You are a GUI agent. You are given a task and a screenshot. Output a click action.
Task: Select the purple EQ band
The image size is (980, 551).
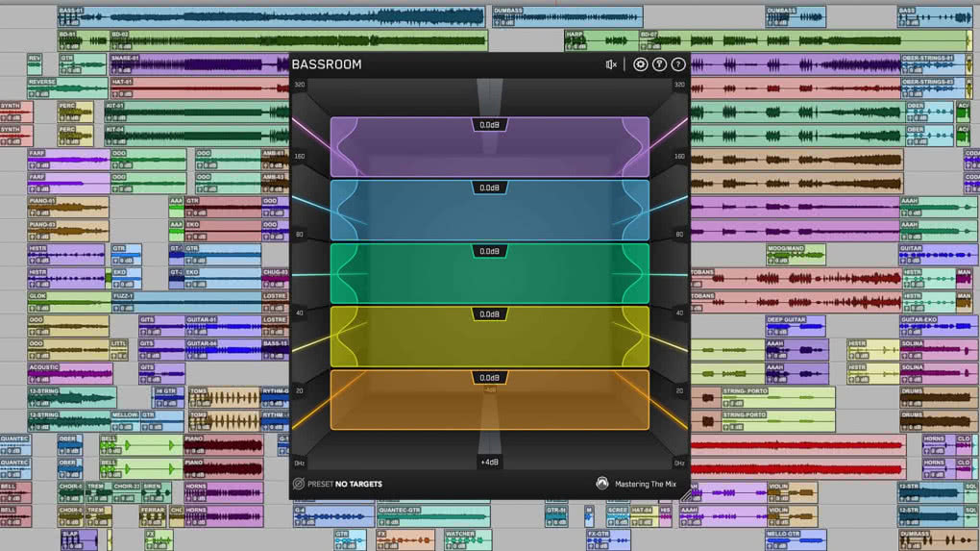(x=489, y=147)
